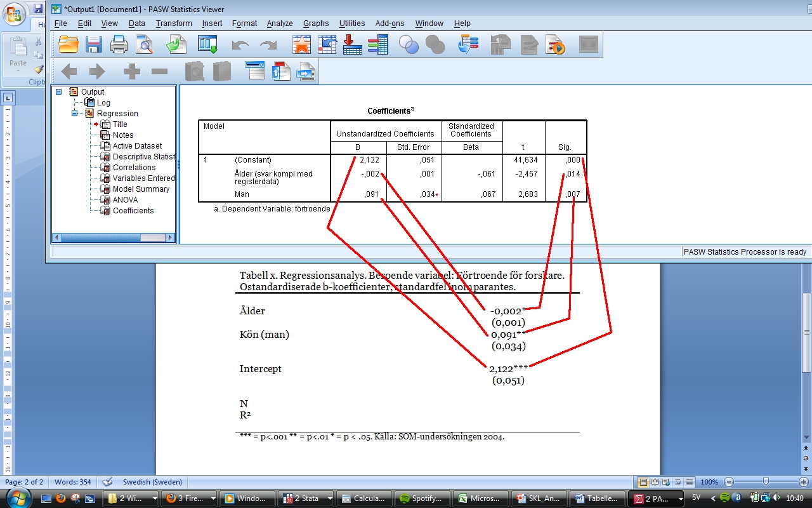
Task: Open the Analyze menu
Action: click(x=279, y=23)
